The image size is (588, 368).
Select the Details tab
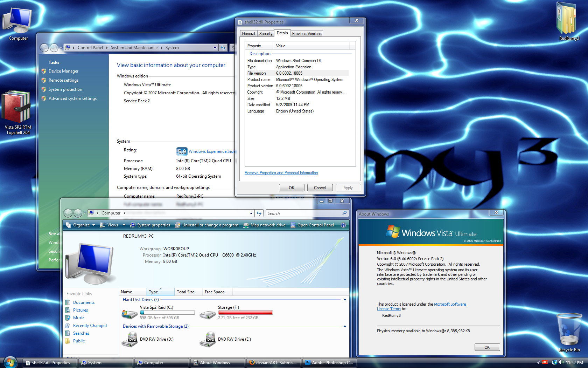coord(282,33)
